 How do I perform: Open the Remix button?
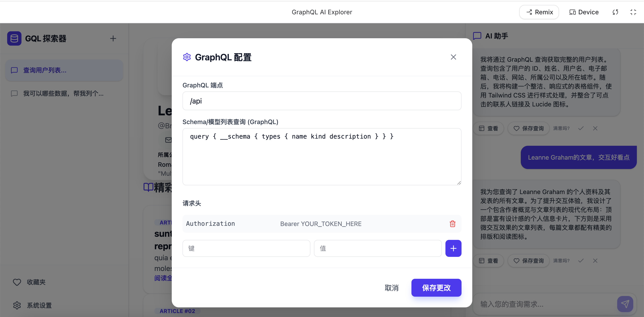point(539,12)
